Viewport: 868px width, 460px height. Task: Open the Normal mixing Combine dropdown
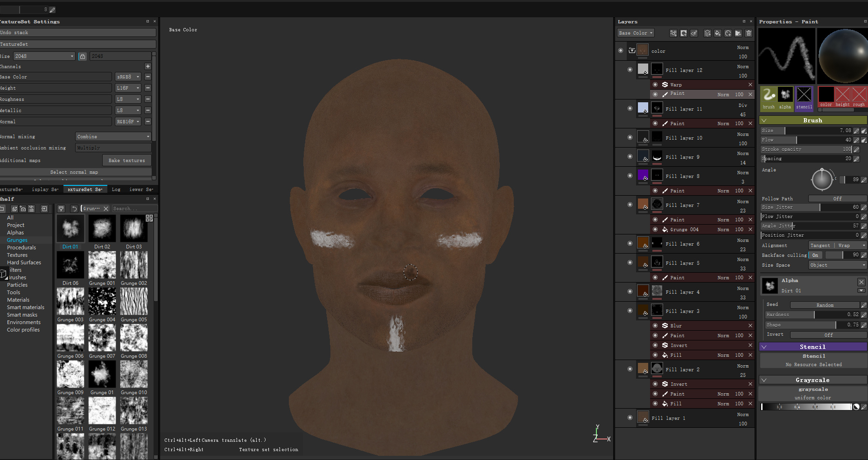coord(113,136)
